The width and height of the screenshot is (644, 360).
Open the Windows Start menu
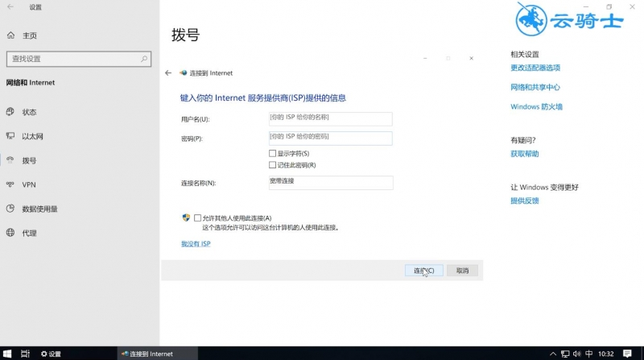click(7, 354)
